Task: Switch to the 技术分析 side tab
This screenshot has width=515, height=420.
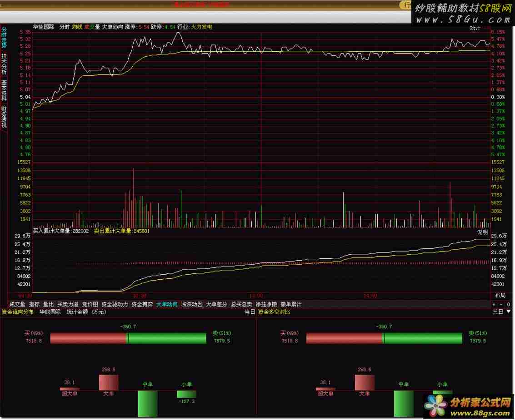Action: (x=4, y=64)
